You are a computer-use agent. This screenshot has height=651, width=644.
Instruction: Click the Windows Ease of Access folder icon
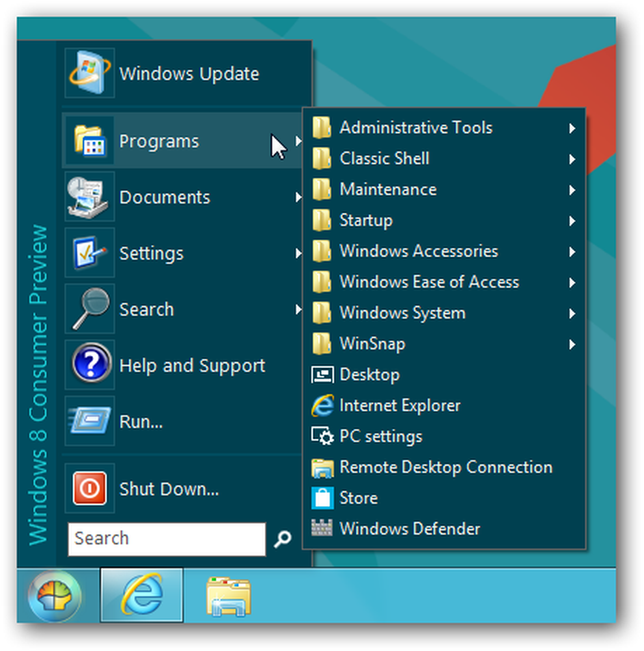(x=322, y=282)
